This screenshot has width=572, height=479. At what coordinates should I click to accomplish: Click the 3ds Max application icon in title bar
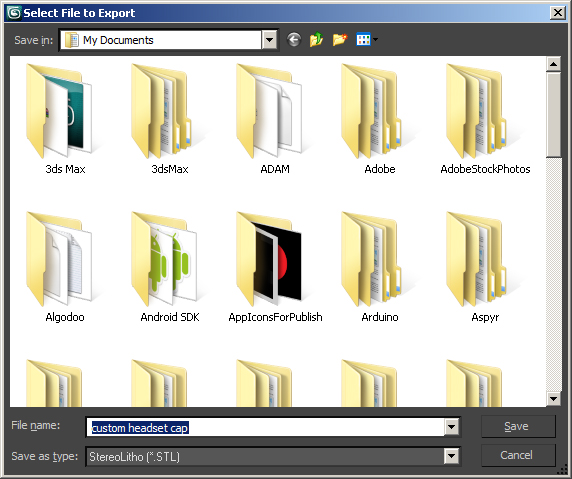pos(14,13)
